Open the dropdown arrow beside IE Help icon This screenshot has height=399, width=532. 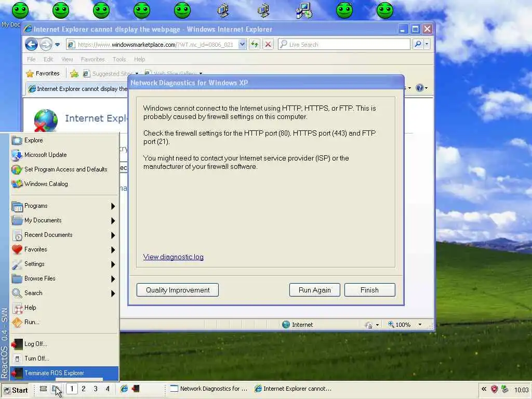coord(426,88)
